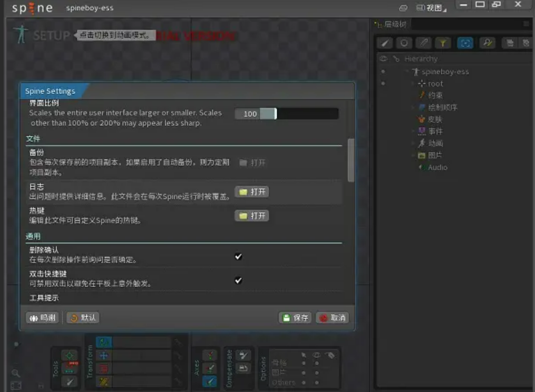Toggle the blue focus-selection icon

[465, 43]
